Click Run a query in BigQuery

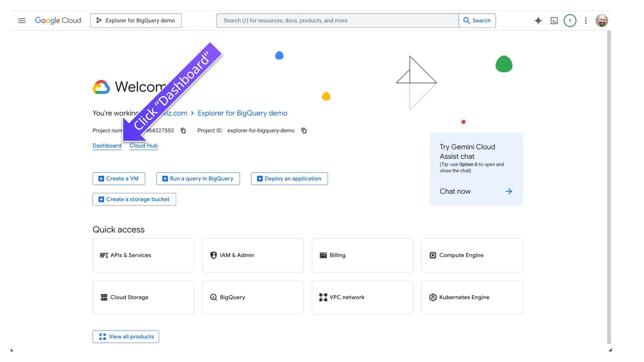[x=198, y=178]
